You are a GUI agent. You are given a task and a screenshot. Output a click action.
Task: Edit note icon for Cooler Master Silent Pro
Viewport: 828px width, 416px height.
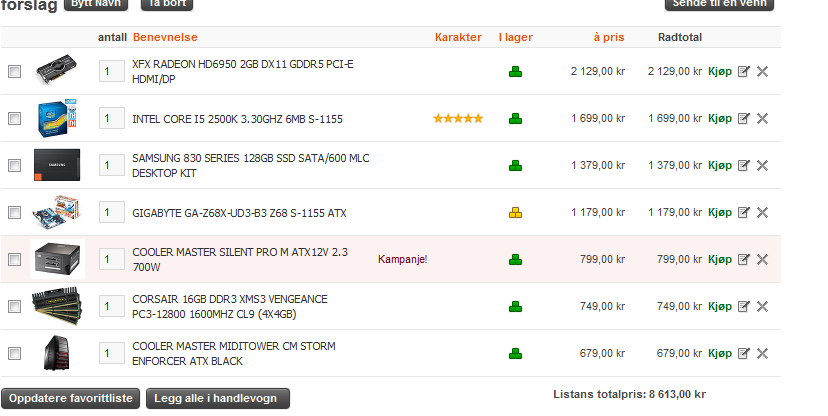(744, 259)
